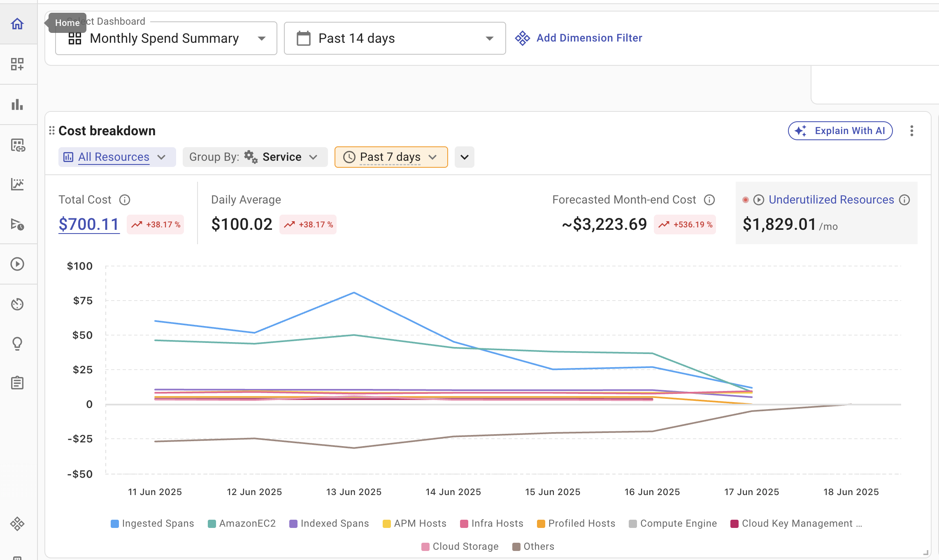This screenshot has width=939, height=560.
Task: Expand the Past 14 days date dropdown
Action: 395,38
